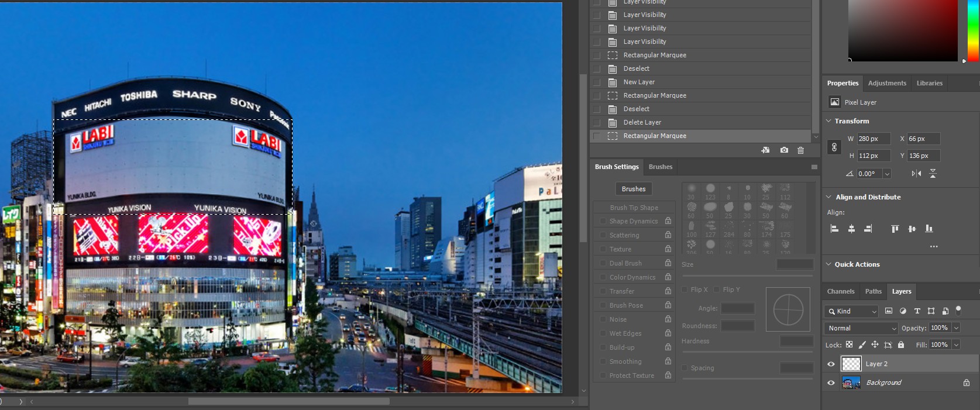Click the Brushes button in Brush Settings
Viewport: 980px width, 410px height.
pos(634,189)
